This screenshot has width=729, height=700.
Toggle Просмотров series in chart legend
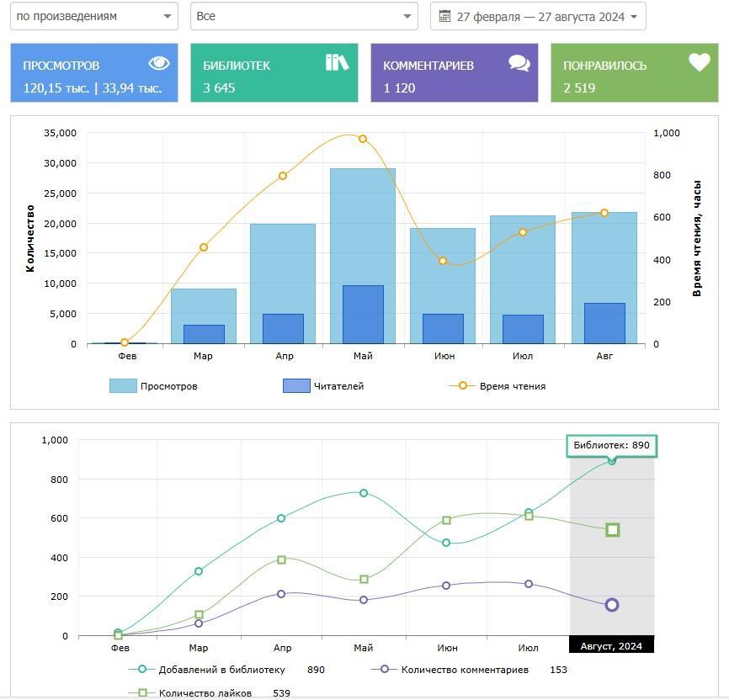tap(154, 386)
